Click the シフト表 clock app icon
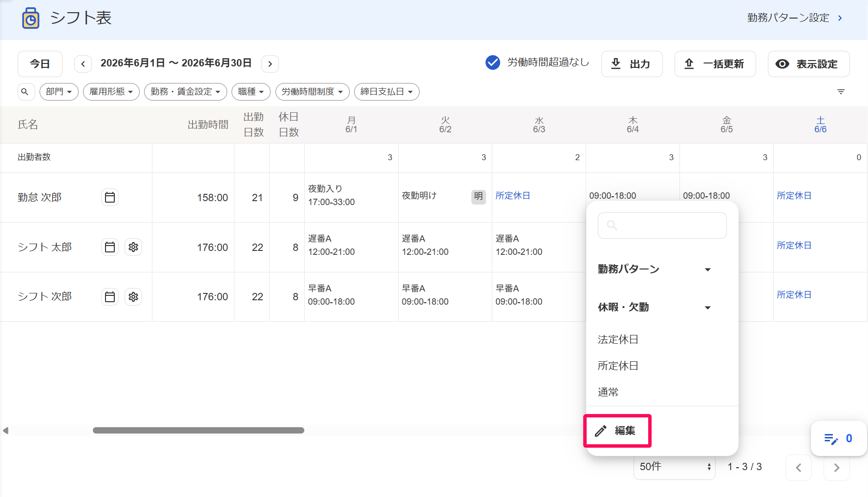 pos(31,19)
